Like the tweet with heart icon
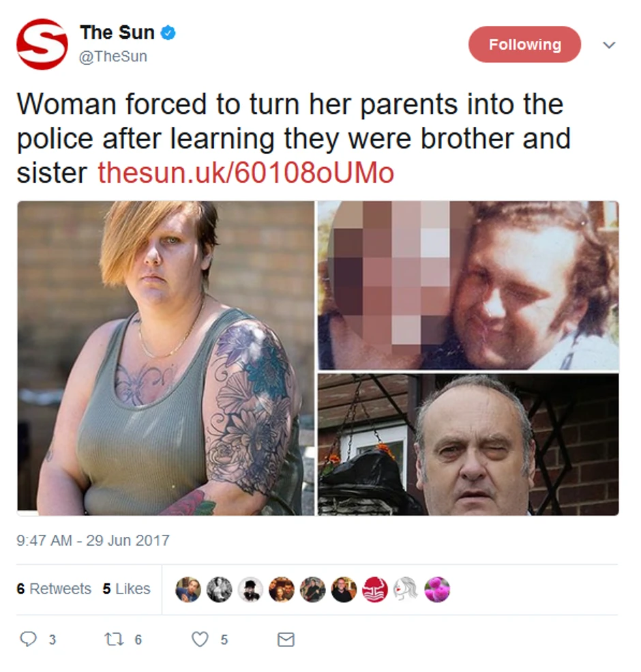 tap(200, 639)
